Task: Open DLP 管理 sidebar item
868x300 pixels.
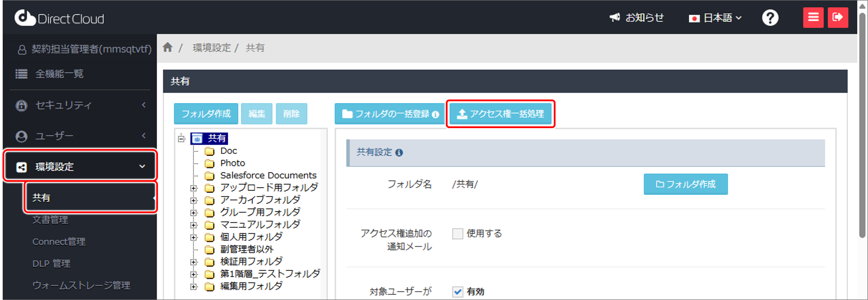Action: coord(51,264)
